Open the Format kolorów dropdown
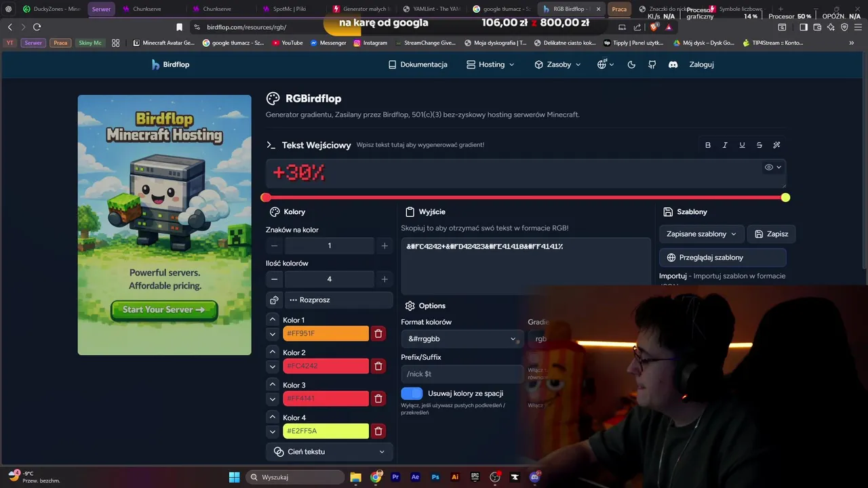This screenshot has width=868, height=488. tap(462, 338)
